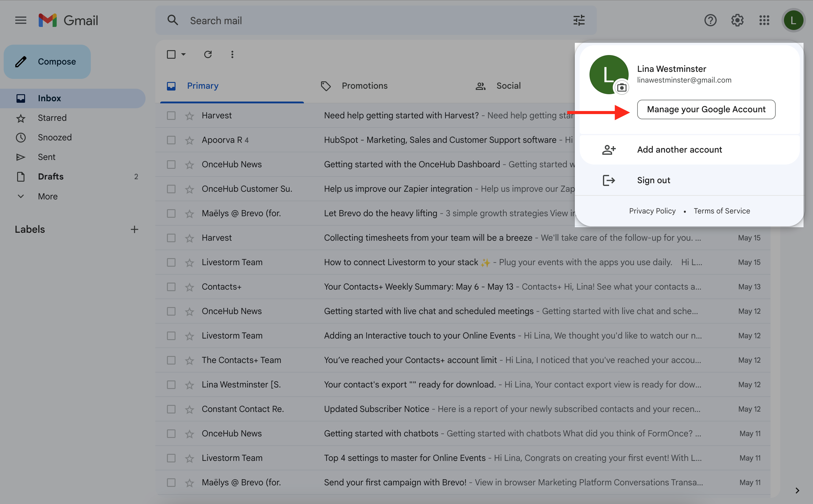The width and height of the screenshot is (813, 504).
Task: Click the sign out arrow icon
Action: [609, 180]
